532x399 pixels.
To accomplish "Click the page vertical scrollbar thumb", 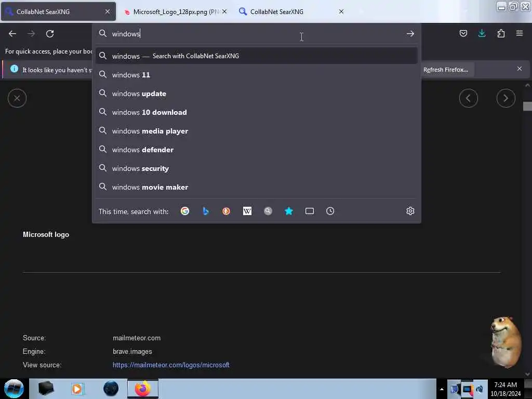I will [x=527, y=106].
